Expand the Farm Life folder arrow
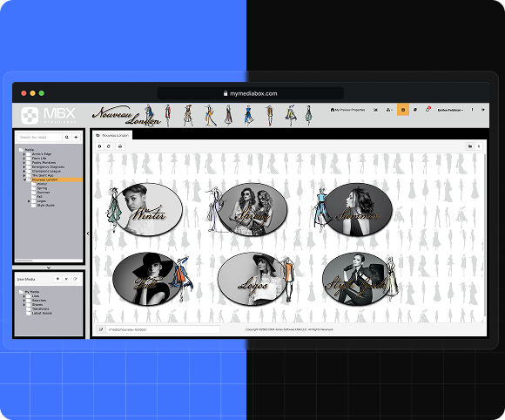Screen dimensions: 505x420 click(24, 159)
